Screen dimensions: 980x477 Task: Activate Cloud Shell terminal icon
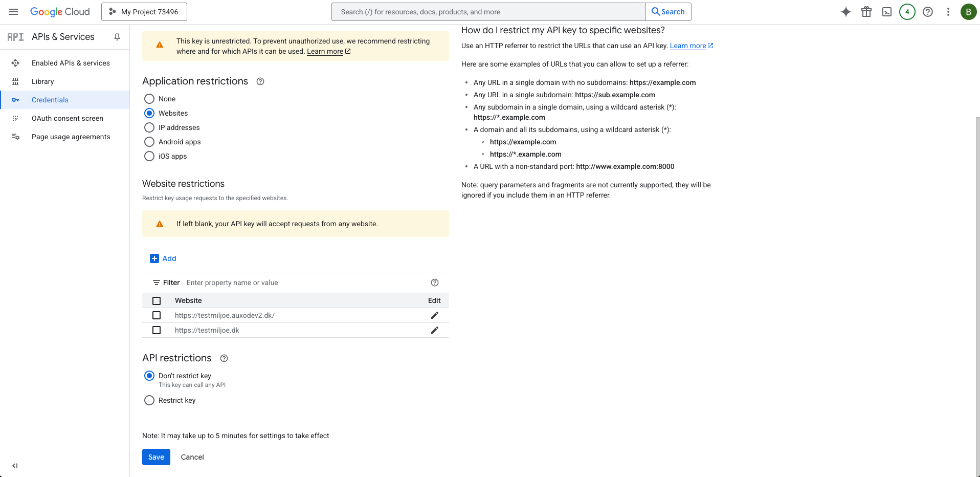point(887,12)
